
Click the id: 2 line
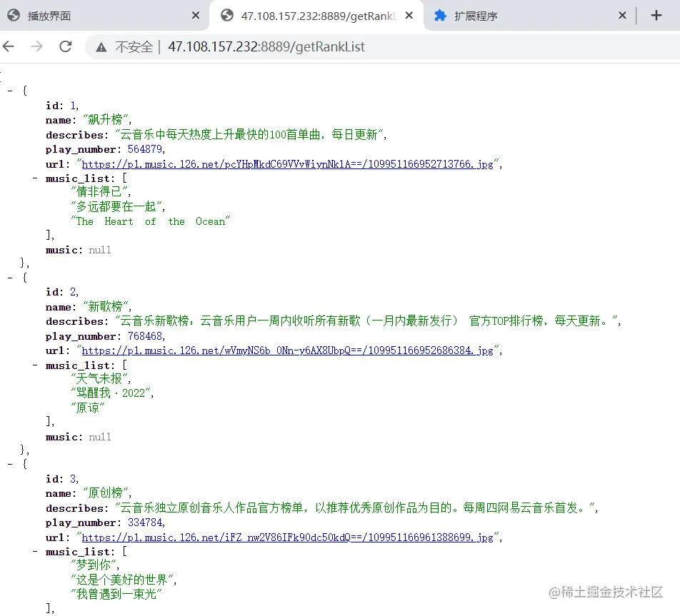click(62, 292)
